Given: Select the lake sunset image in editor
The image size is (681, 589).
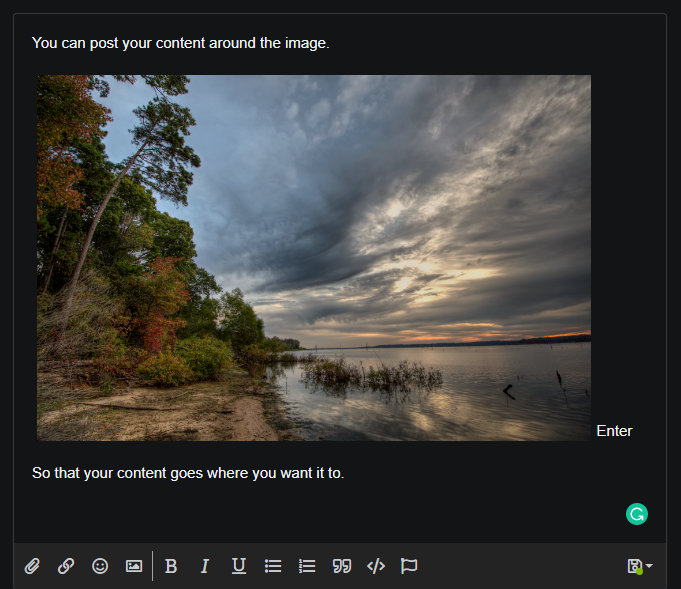Looking at the screenshot, I should tap(314, 258).
